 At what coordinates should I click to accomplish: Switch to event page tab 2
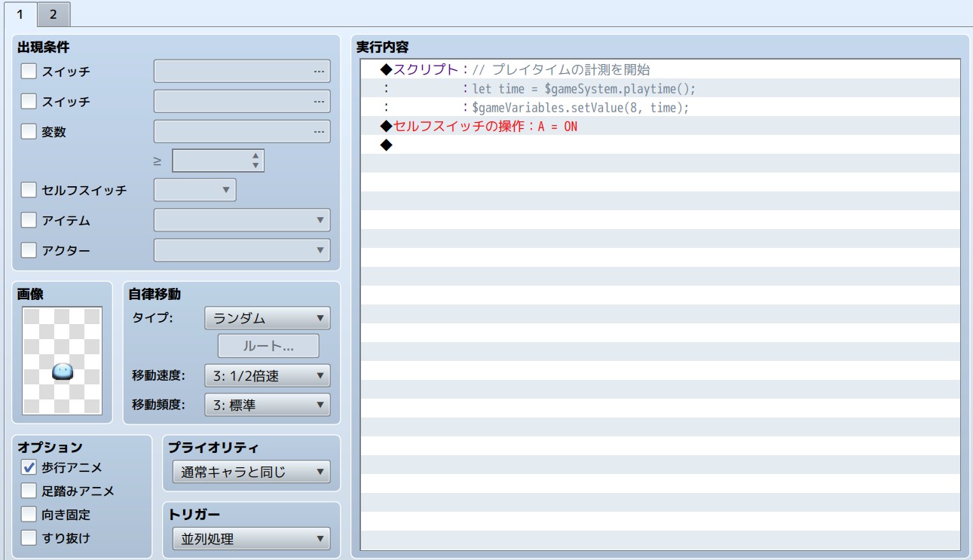pos(54,14)
